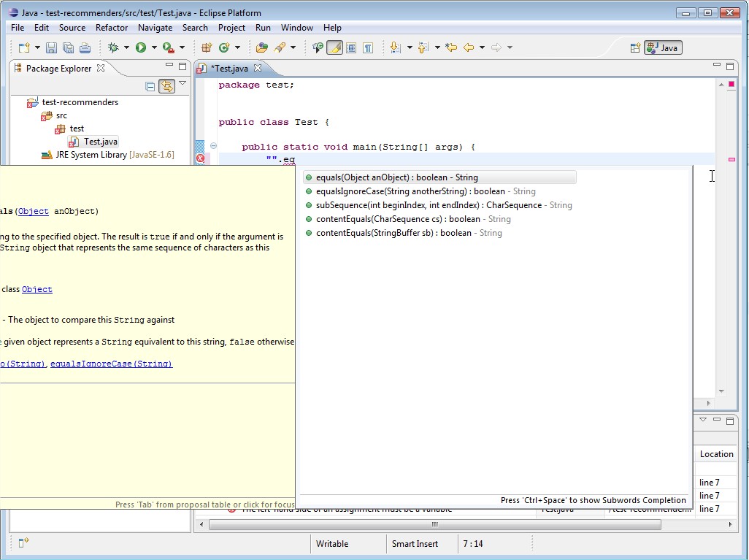Click the status bar icon at bottom left
The width and height of the screenshot is (749, 560).
coord(23,542)
